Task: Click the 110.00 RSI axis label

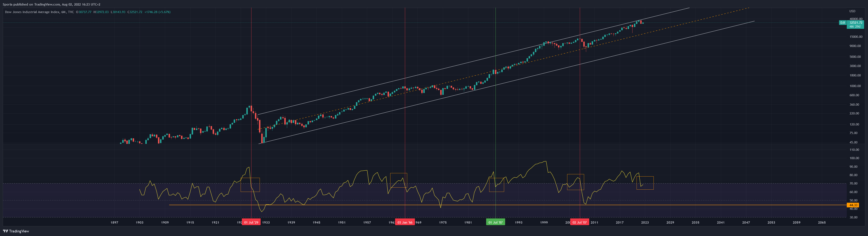Action: pyautogui.click(x=855, y=150)
